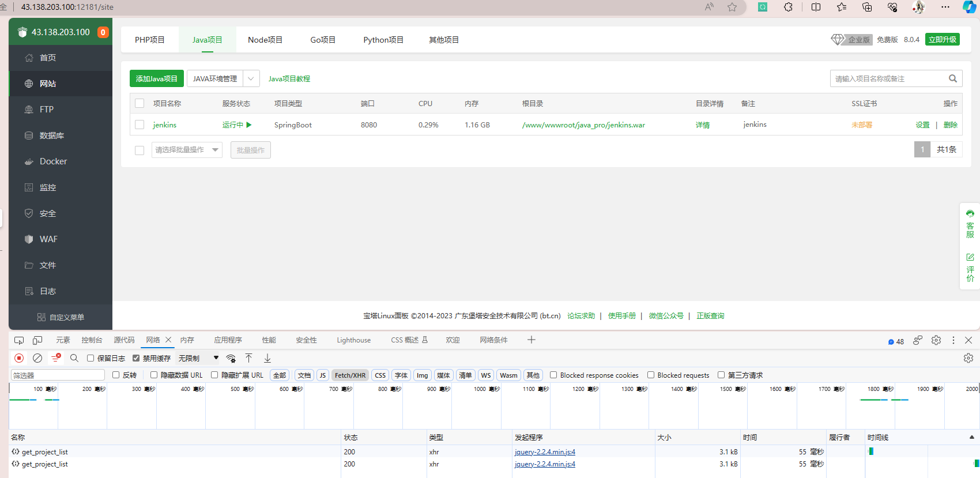Switch to Node项目 tab
The image size is (980, 478).
[x=265, y=40]
